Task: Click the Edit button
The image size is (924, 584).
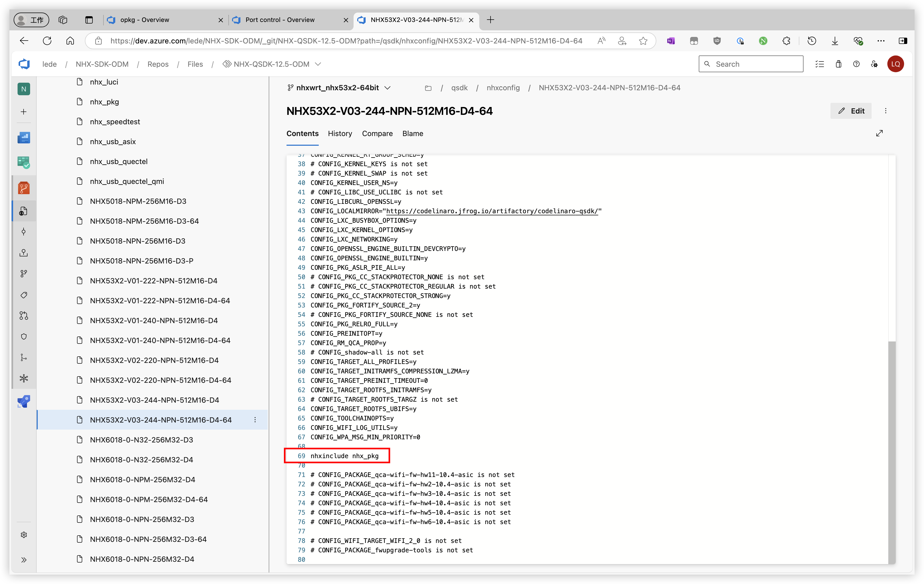Action: [x=851, y=111]
